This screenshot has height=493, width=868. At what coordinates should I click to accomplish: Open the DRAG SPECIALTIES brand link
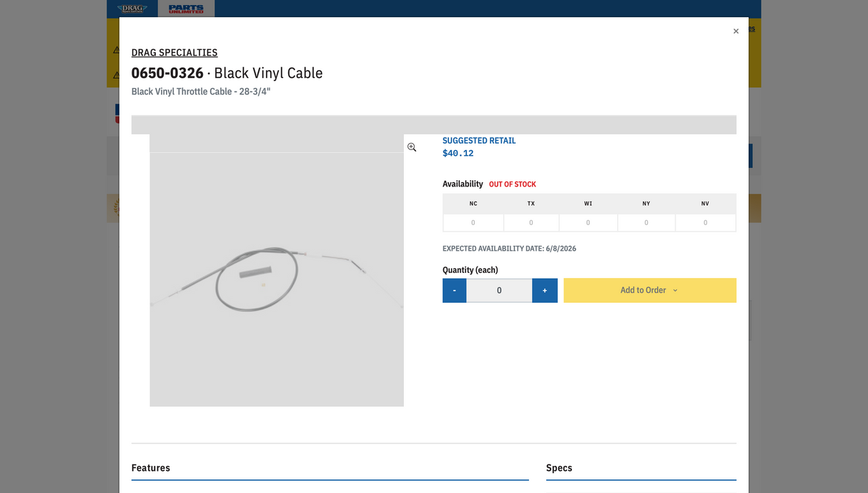click(x=174, y=52)
